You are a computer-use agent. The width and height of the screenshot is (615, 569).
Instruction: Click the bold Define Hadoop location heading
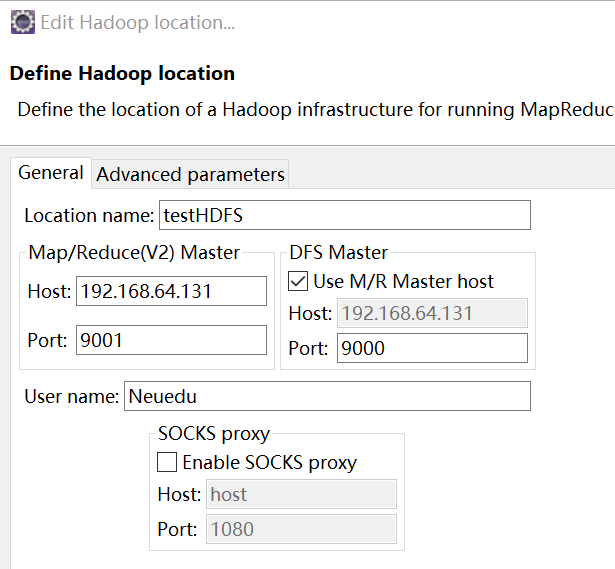(122, 73)
